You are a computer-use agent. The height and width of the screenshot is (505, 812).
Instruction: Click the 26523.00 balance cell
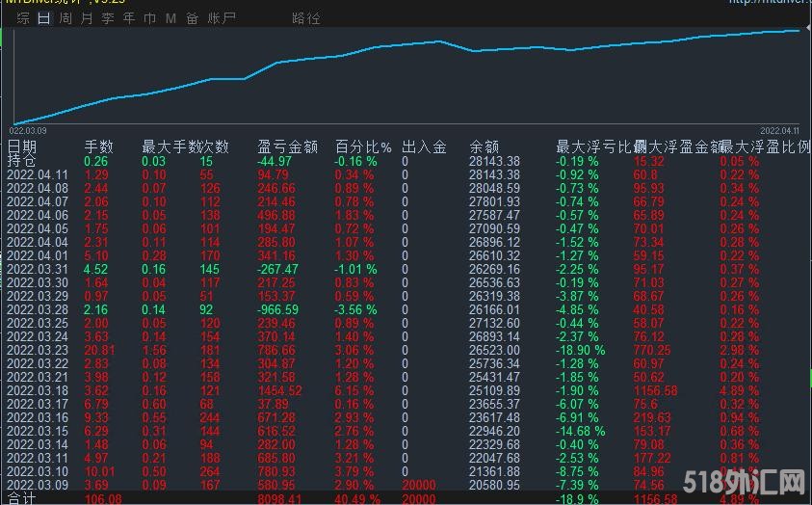(494, 350)
